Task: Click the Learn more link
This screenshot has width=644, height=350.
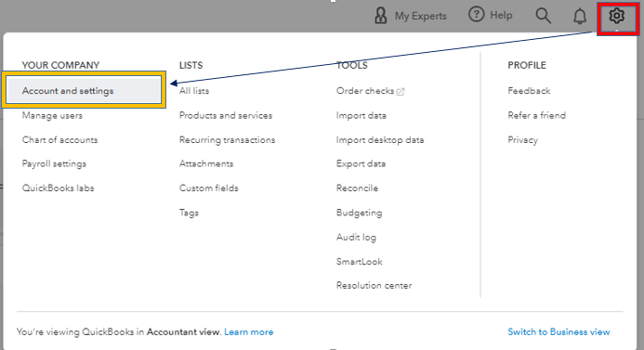Action: (x=248, y=332)
